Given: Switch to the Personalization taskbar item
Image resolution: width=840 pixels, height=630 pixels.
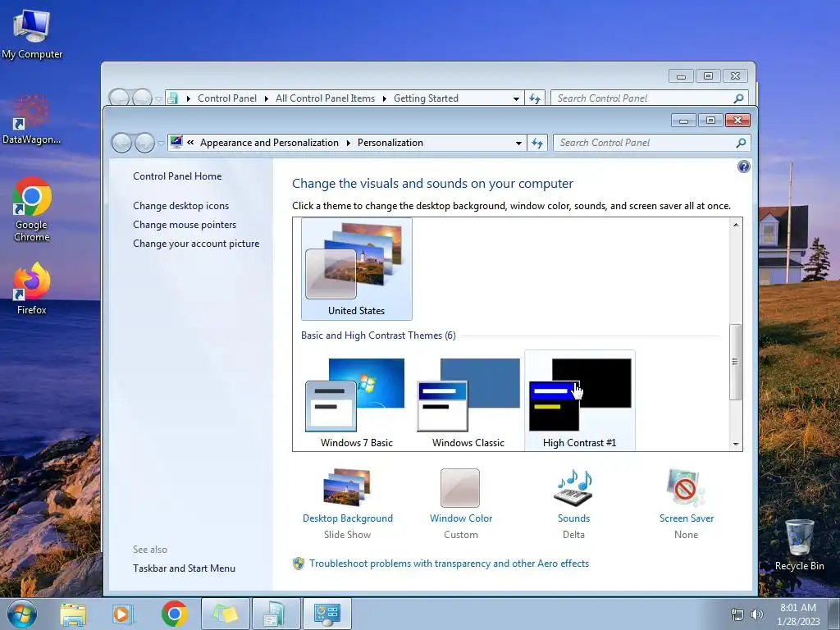Looking at the screenshot, I should click(327, 614).
